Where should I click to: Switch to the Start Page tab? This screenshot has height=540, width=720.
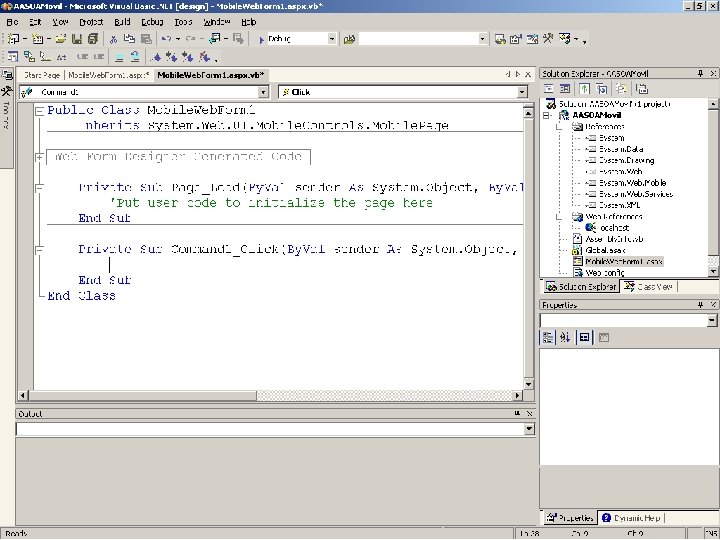pyautogui.click(x=41, y=75)
